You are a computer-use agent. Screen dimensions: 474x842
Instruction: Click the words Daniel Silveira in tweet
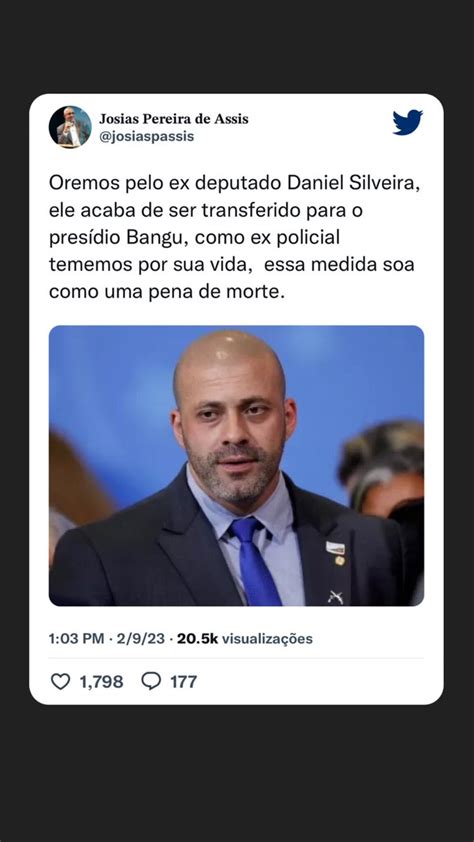353,183
